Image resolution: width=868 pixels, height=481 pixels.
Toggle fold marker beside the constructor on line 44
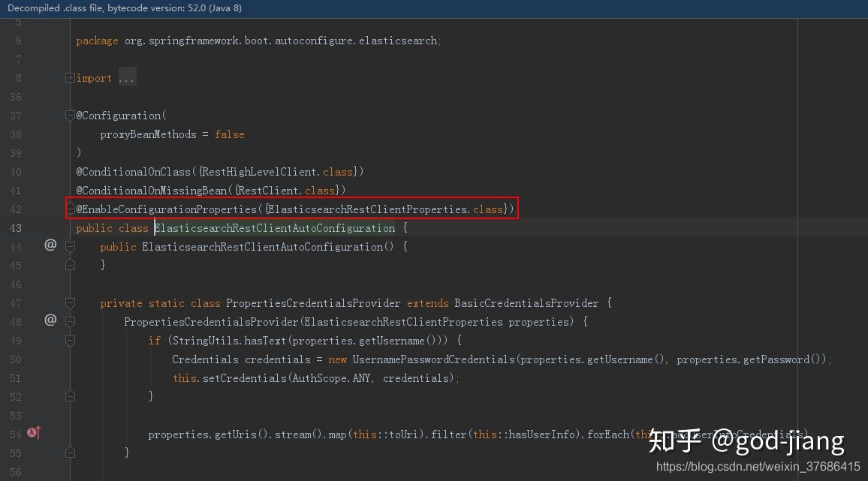70,246
